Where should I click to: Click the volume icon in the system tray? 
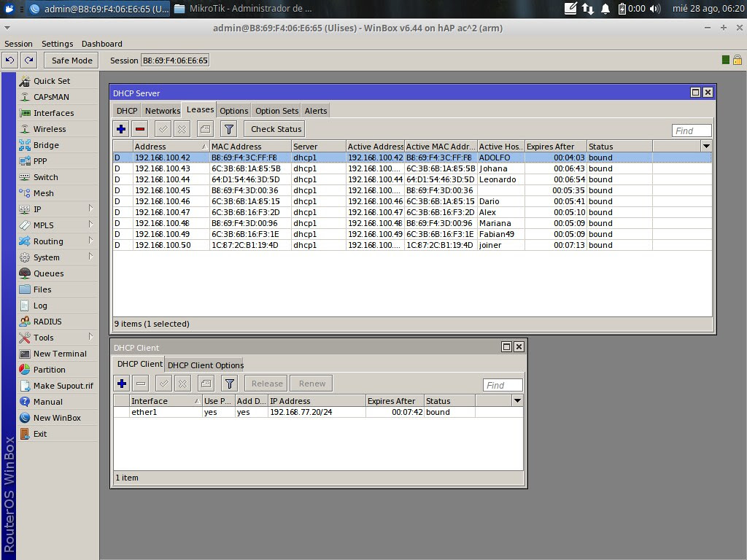pyautogui.click(x=655, y=9)
